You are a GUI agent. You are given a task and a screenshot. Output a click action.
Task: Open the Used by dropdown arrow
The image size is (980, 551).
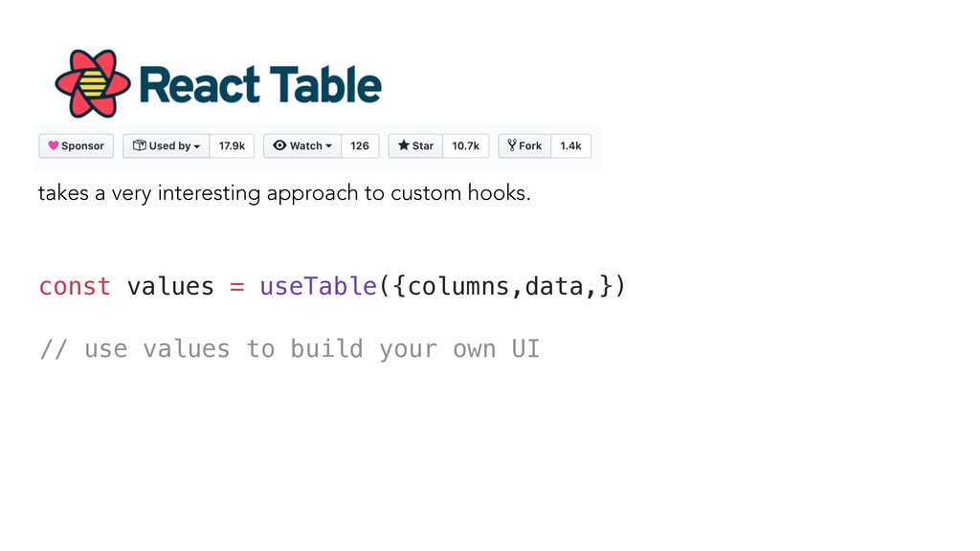197,146
